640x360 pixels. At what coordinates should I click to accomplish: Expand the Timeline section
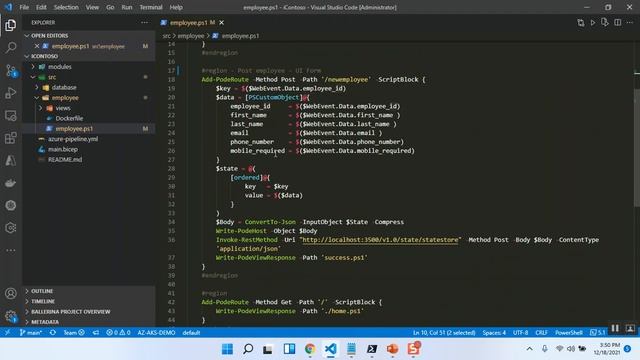(89, 301)
